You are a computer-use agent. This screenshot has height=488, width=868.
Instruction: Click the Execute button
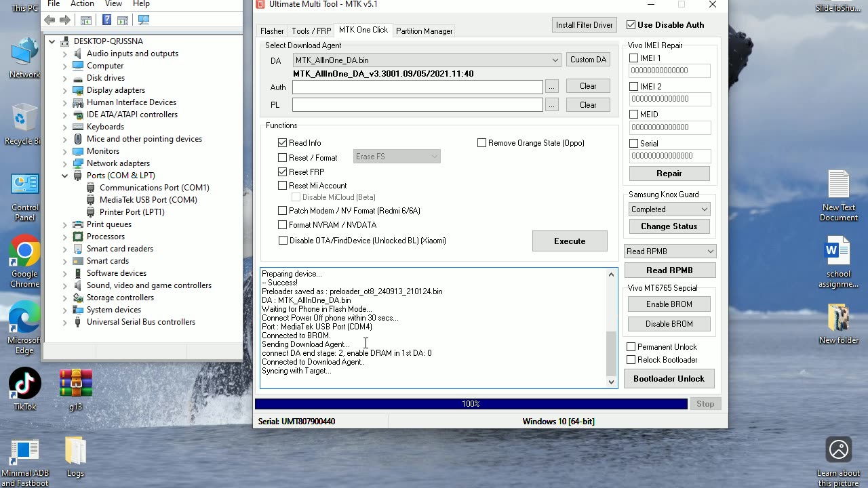coord(570,241)
